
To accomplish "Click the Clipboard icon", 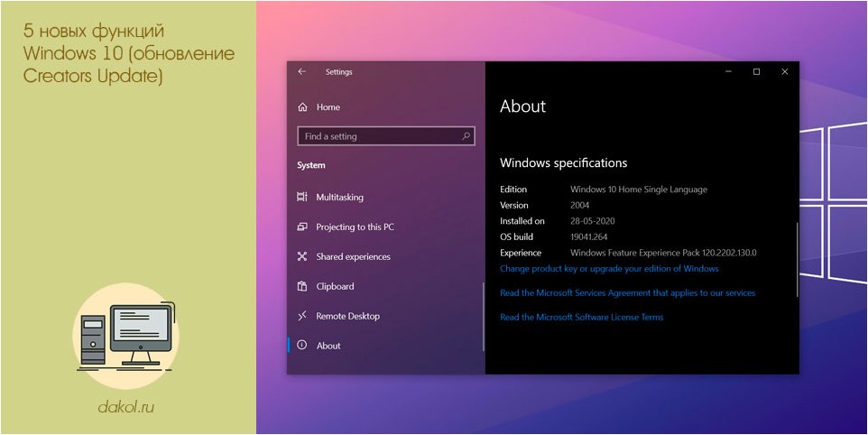I will 302,286.
